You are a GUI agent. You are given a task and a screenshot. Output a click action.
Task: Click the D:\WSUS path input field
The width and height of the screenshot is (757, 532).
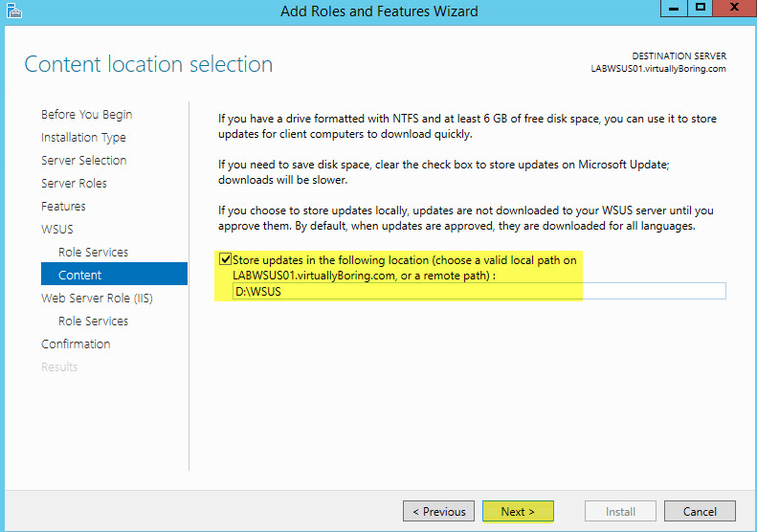pyautogui.click(x=479, y=291)
